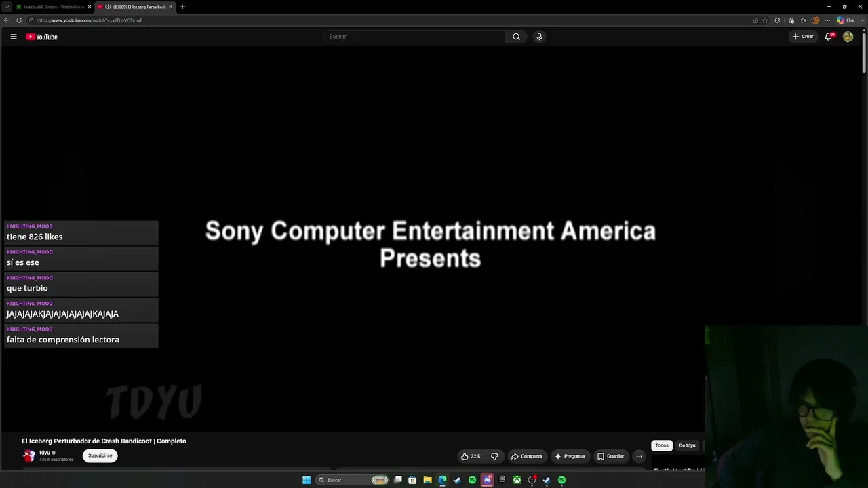Image resolution: width=868 pixels, height=488 pixels.
Task: Switch to the Kick stream tab
Action: 53,7
